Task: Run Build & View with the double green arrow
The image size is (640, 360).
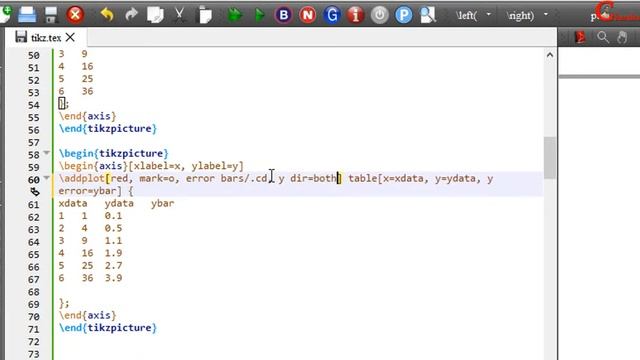Action: coord(234,16)
